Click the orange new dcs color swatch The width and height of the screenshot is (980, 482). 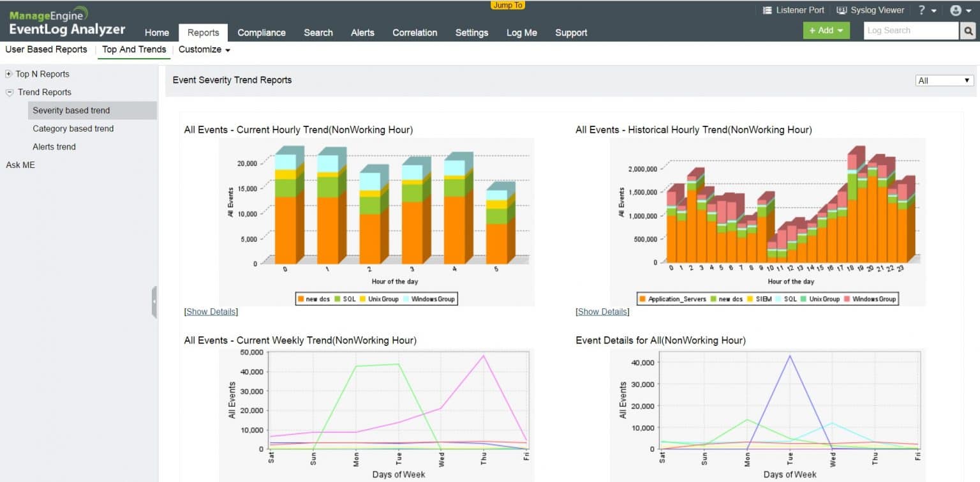[300, 298]
